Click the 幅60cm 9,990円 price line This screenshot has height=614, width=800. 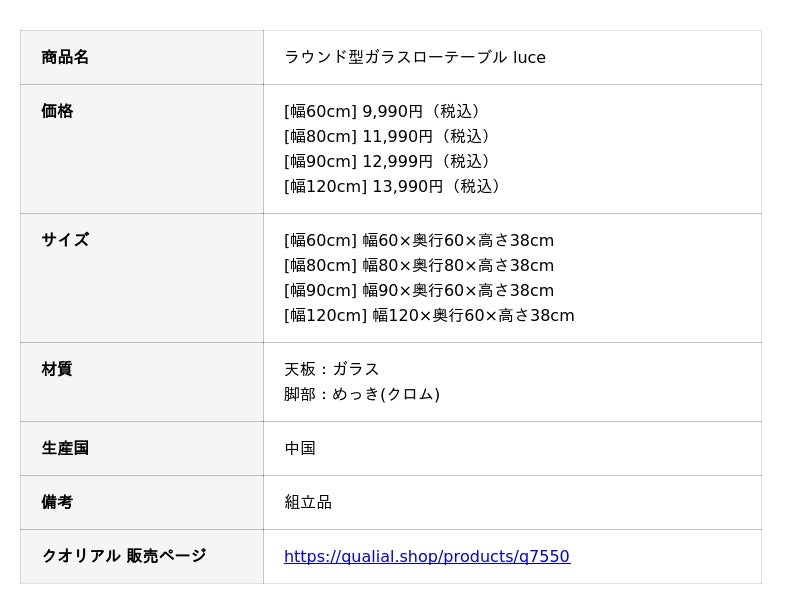pyautogui.click(x=382, y=111)
